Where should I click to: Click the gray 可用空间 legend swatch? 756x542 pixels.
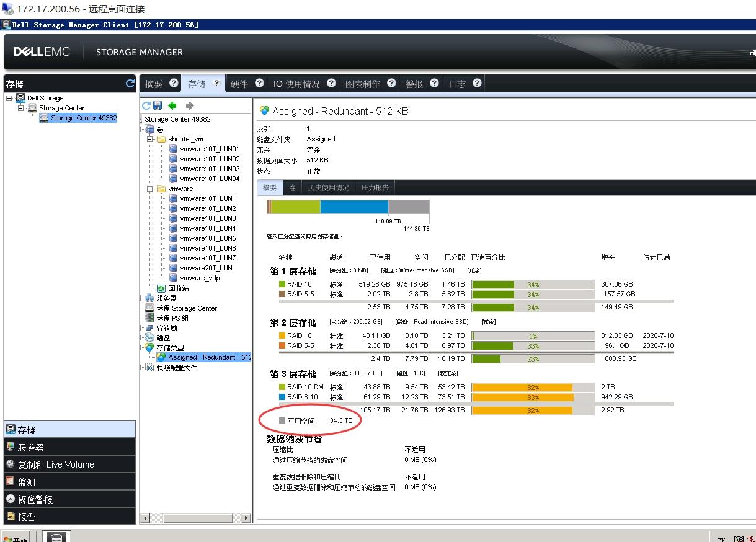[x=282, y=420]
